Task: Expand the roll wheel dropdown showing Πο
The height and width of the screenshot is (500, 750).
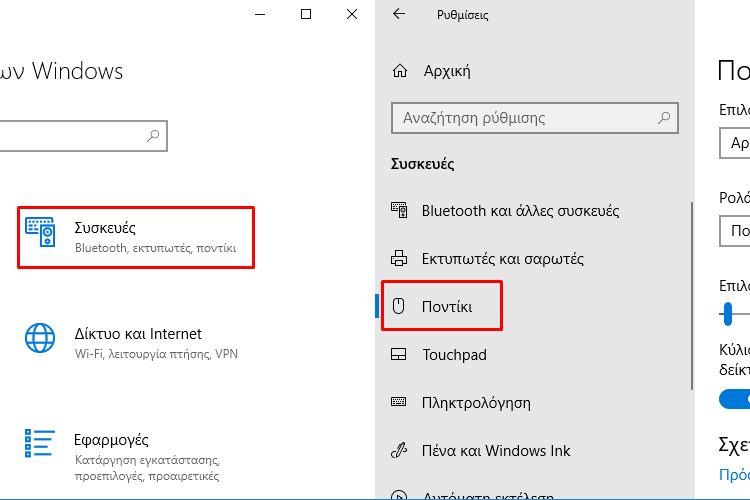Action: (734, 231)
